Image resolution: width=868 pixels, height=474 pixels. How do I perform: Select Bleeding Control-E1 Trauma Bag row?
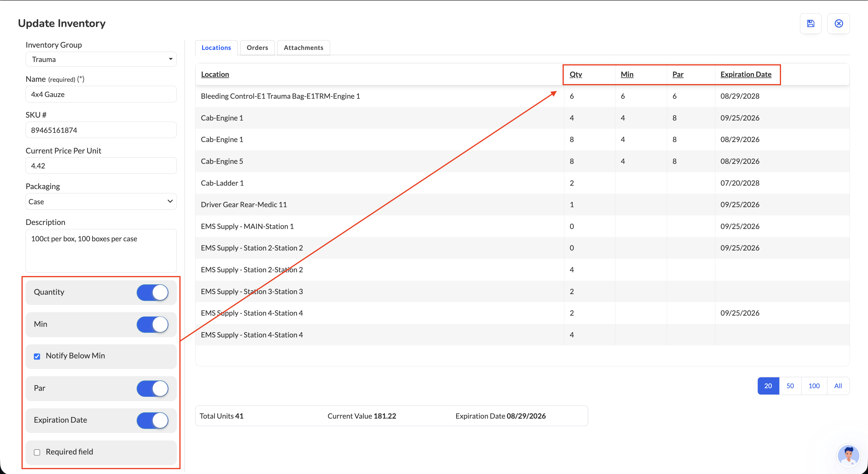[x=522, y=96]
